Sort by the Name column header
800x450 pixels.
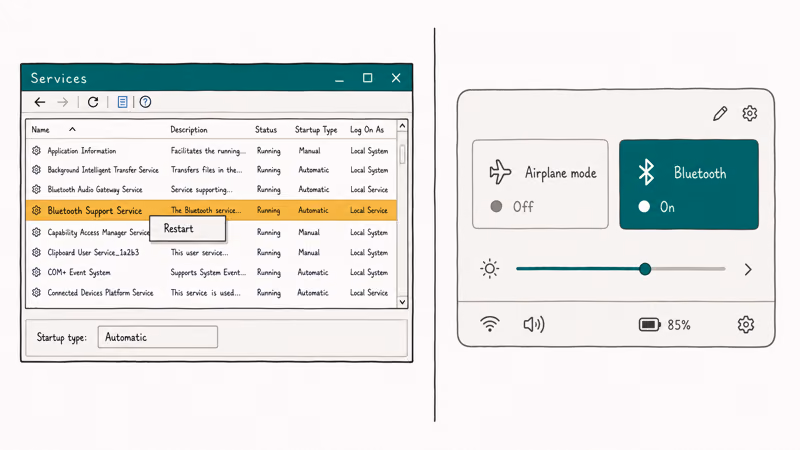click(x=41, y=130)
